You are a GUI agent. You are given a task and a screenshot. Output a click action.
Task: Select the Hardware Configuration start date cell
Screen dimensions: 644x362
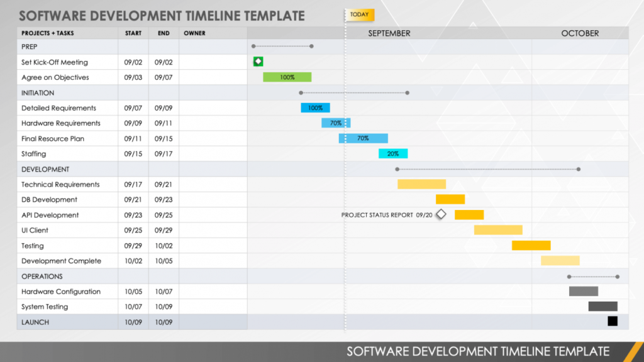[133, 291]
